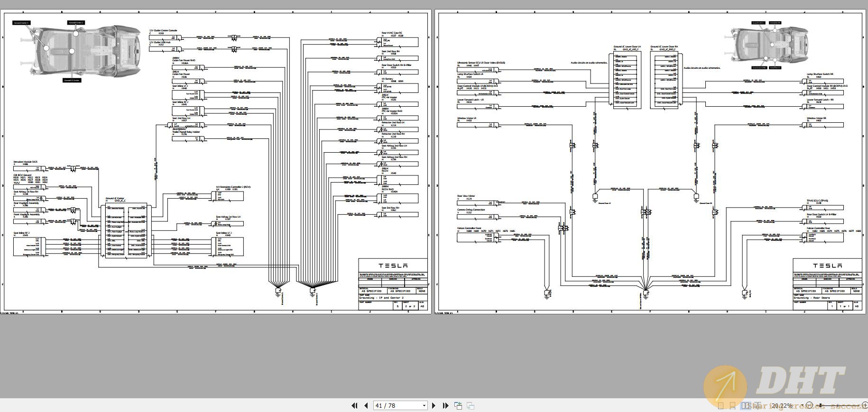Image resolution: width=868 pixels, height=412 pixels.
Task: Select two-page continuous facing layout
Action: [x=757, y=406]
